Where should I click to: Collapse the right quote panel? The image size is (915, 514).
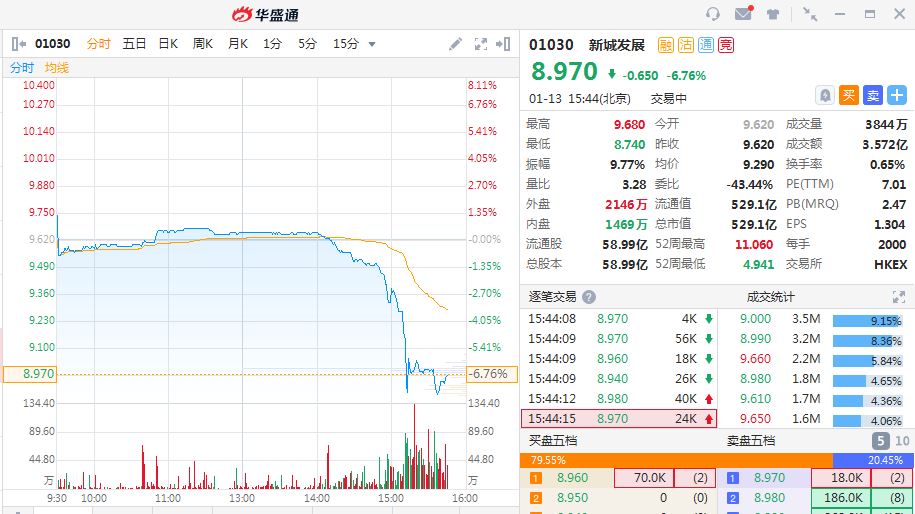tap(505, 44)
